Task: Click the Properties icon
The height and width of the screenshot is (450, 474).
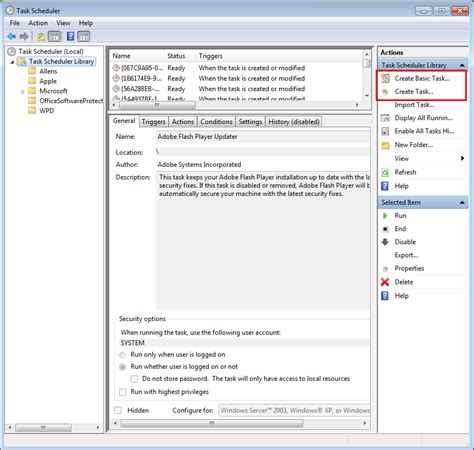Action: (x=385, y=269)
